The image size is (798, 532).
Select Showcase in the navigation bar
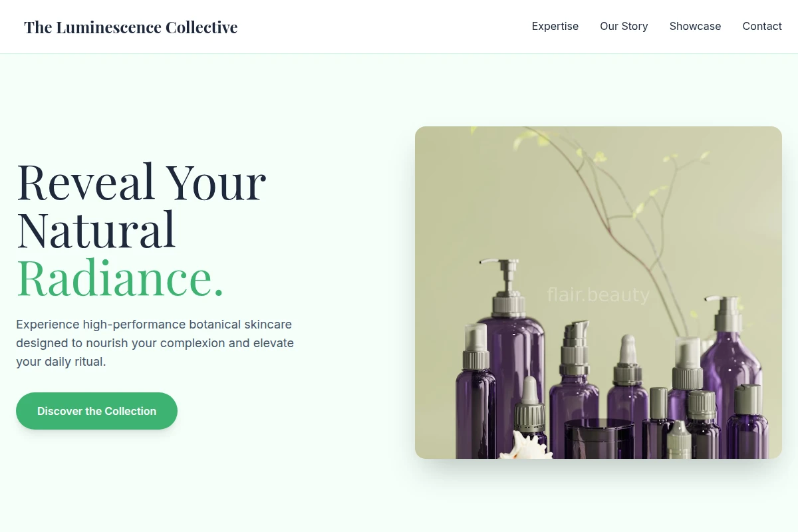coord(695,27)
